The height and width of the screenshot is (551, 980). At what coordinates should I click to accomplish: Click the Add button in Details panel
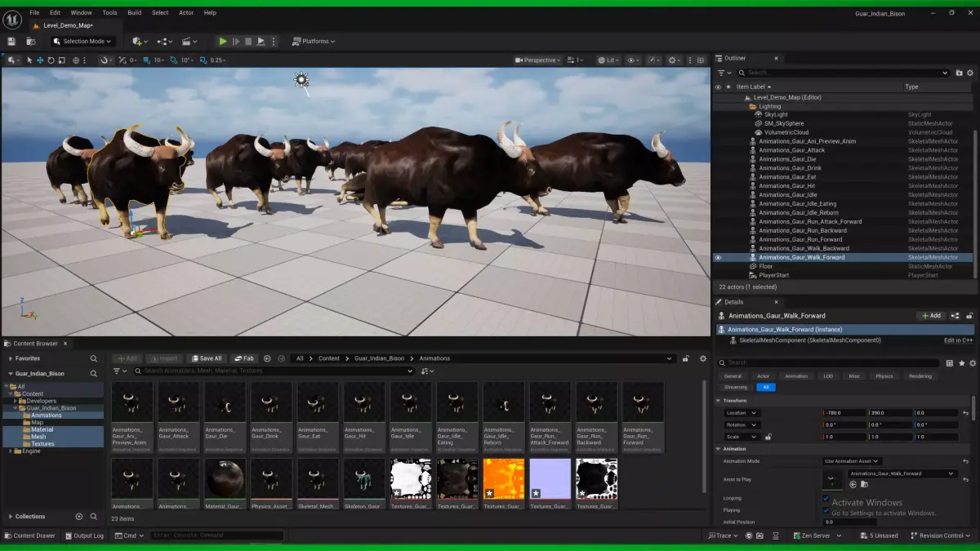(x=931, y=315)
